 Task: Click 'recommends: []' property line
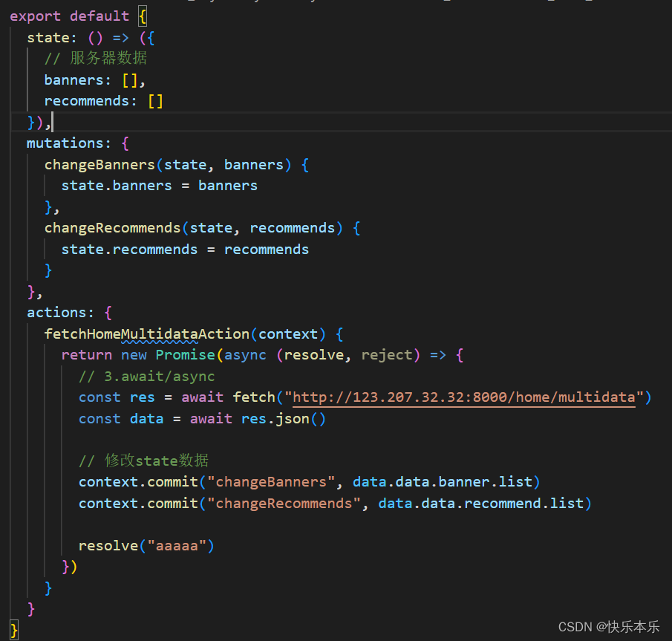(x=104, y=101)
